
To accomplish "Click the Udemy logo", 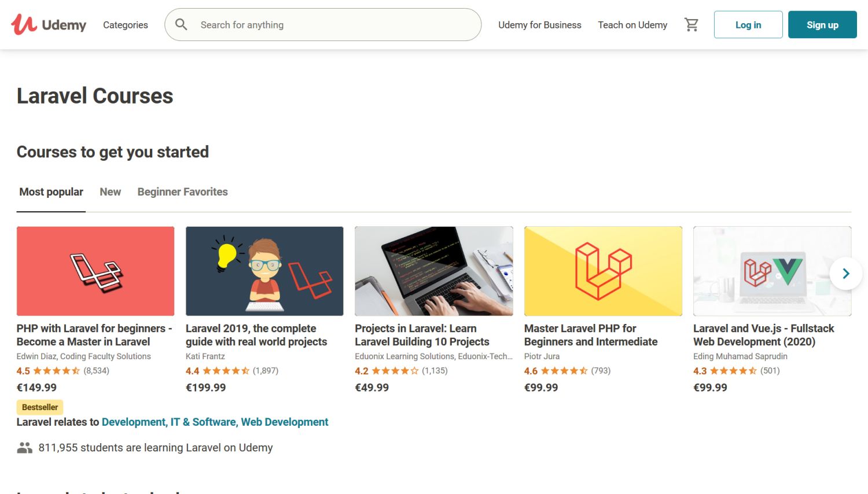I will coord(49,25).
